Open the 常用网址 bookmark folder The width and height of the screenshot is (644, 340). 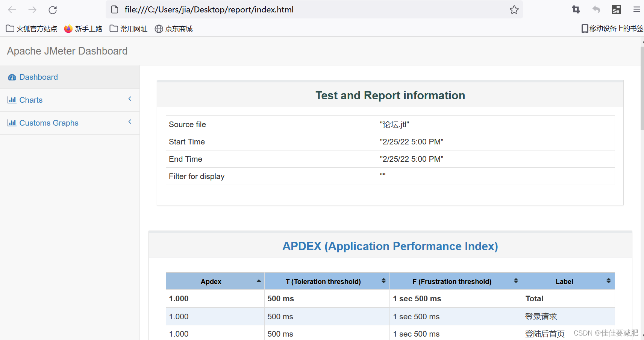(x=128, y=29)
